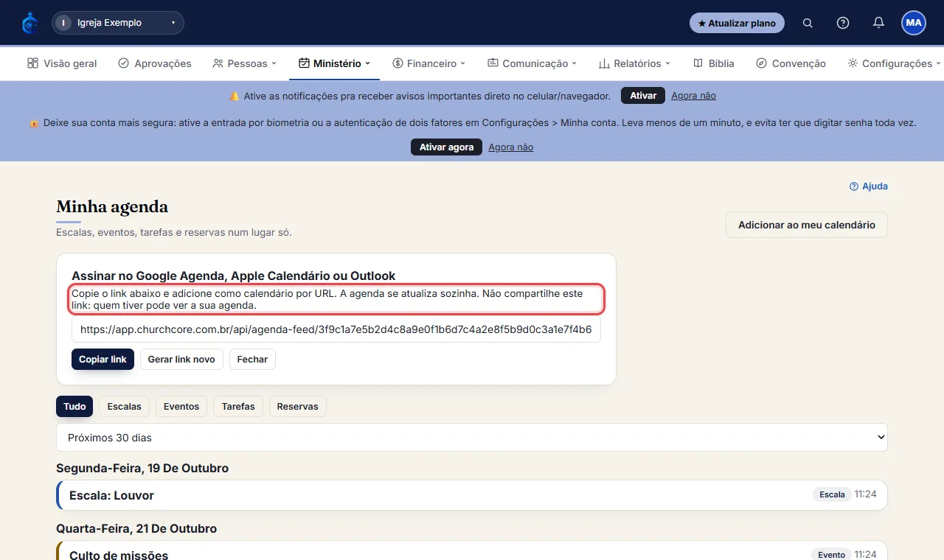Select the Tudo filter
The image size is (944, 560).
coord(74,407)
